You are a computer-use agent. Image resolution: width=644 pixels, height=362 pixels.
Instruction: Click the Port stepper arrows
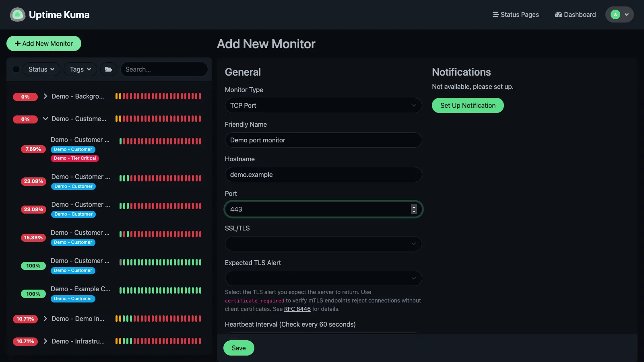(414, 209)
